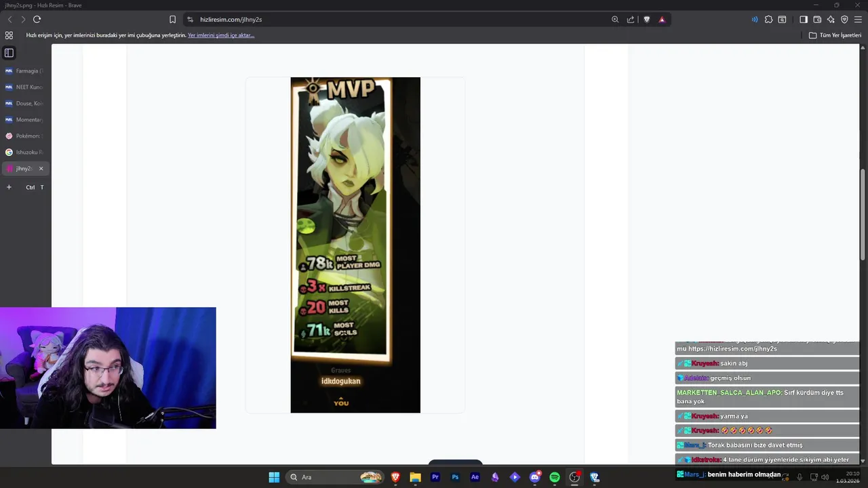The height and width of the screenshot is (488, 868).
Task: Import bookmarks via Yer imlerini şimdi içe aktar link
Action: coord(221,35)
